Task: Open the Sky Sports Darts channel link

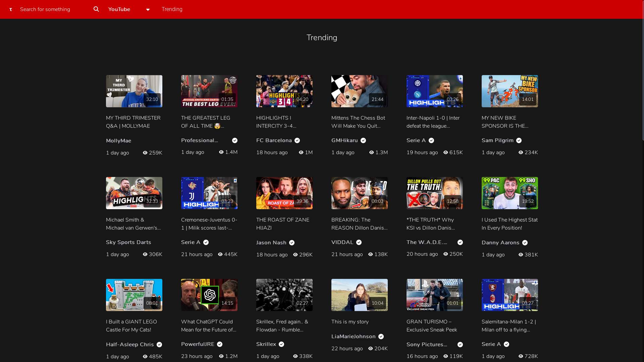Action: 128,242
